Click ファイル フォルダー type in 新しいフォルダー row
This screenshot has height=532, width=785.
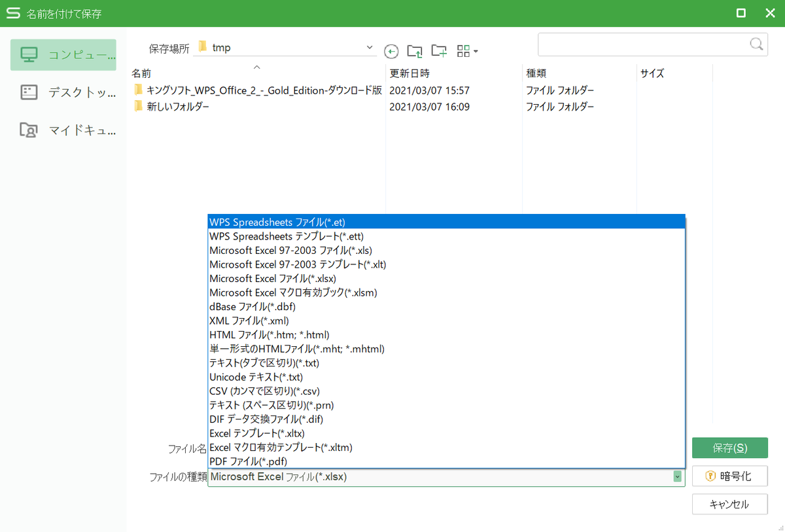tap(560, 107)
